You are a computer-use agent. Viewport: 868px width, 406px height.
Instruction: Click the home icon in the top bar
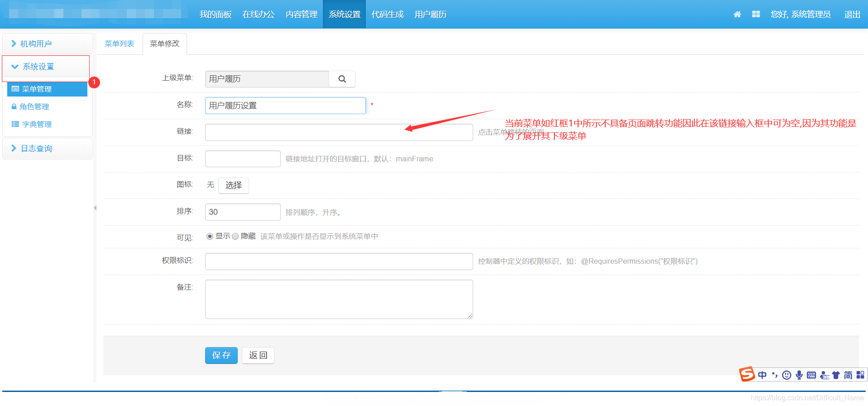pyautogui.click(x=737, y=14)
